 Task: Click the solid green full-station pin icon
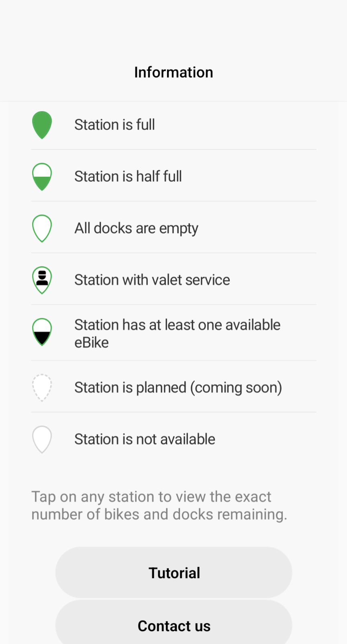point(42,125)
